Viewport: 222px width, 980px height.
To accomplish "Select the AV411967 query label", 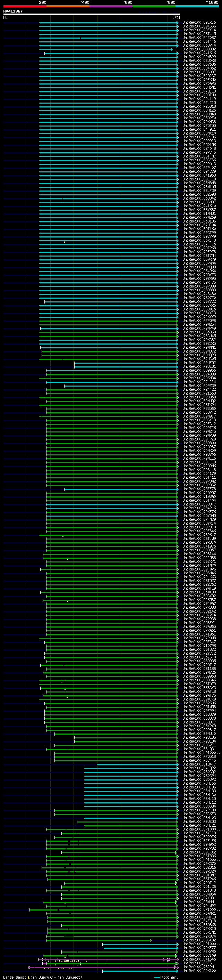I will click(x=13, y=11).
